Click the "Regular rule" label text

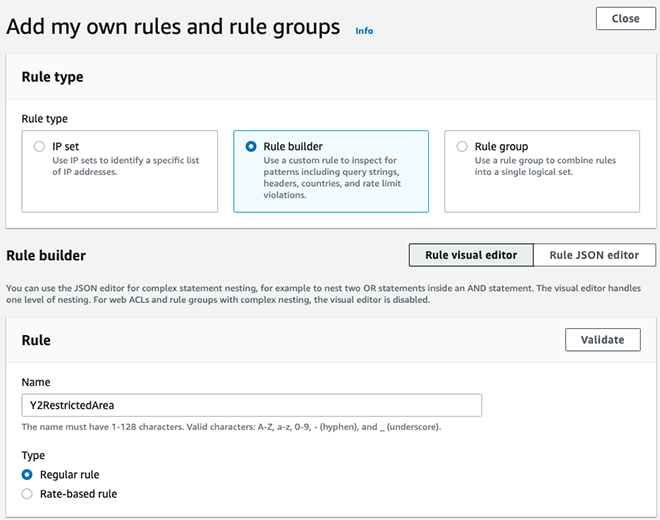tap(69, 475)
